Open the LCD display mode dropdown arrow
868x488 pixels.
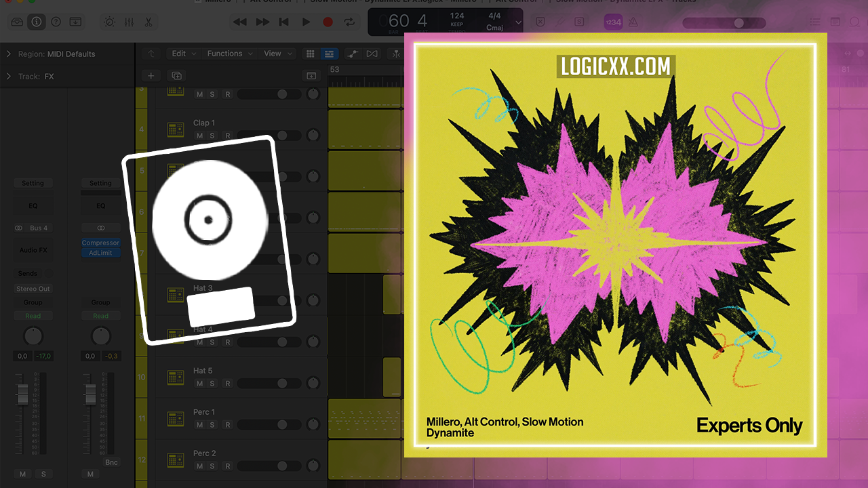519,22
